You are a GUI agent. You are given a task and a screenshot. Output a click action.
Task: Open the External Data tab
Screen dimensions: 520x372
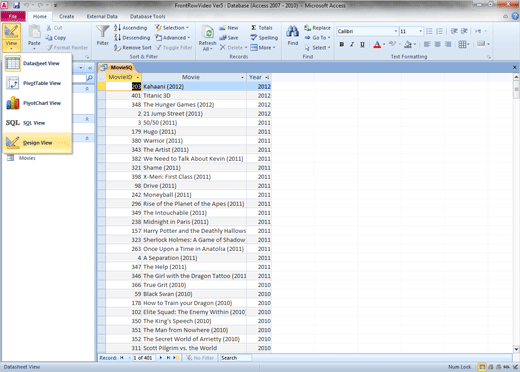102,16
